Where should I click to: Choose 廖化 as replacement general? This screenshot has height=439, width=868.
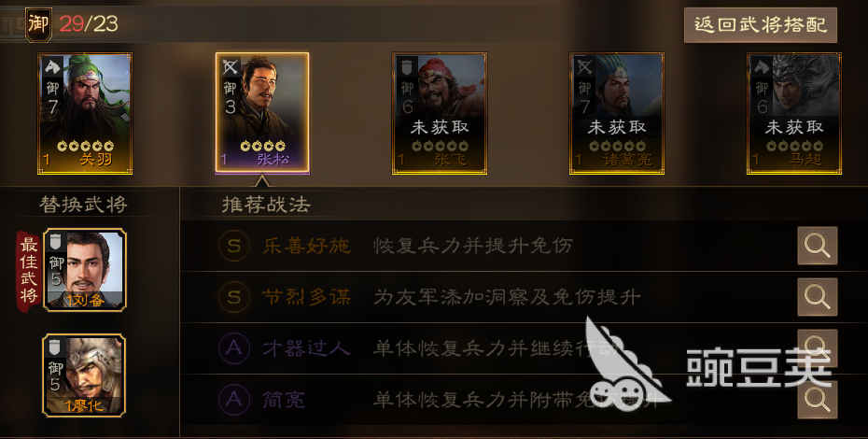click(84, 375)
